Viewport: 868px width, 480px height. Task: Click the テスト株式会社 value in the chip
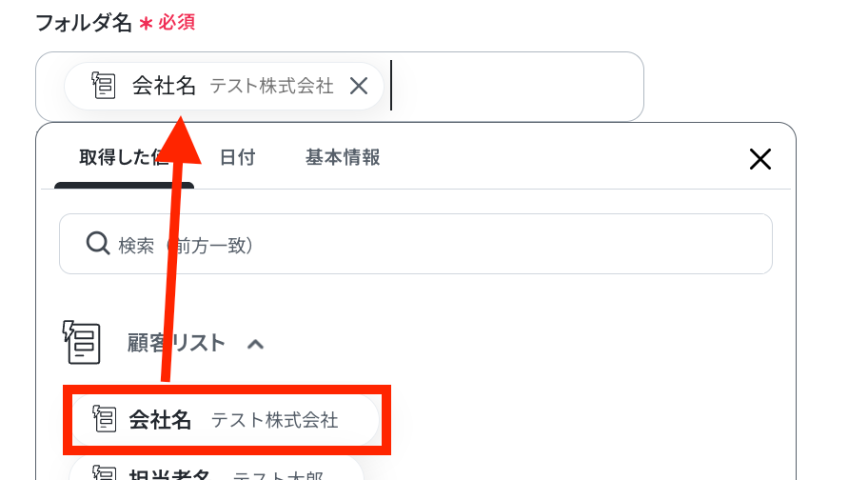pos(272,87)
